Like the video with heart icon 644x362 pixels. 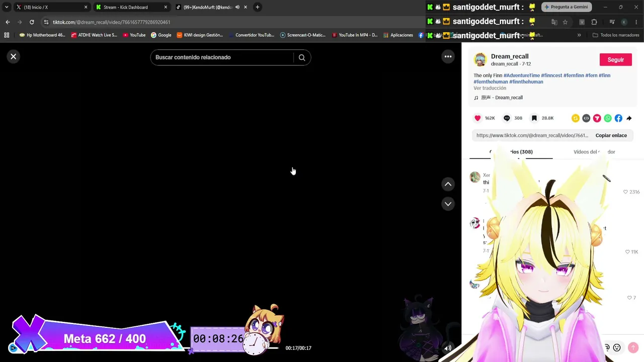(x=477, y=118)
